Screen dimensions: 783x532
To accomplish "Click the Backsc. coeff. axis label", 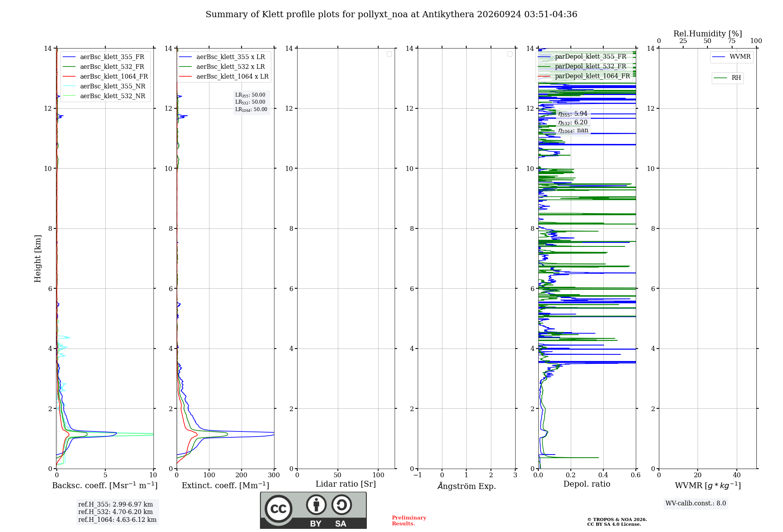I will click(x=105, y=485).
